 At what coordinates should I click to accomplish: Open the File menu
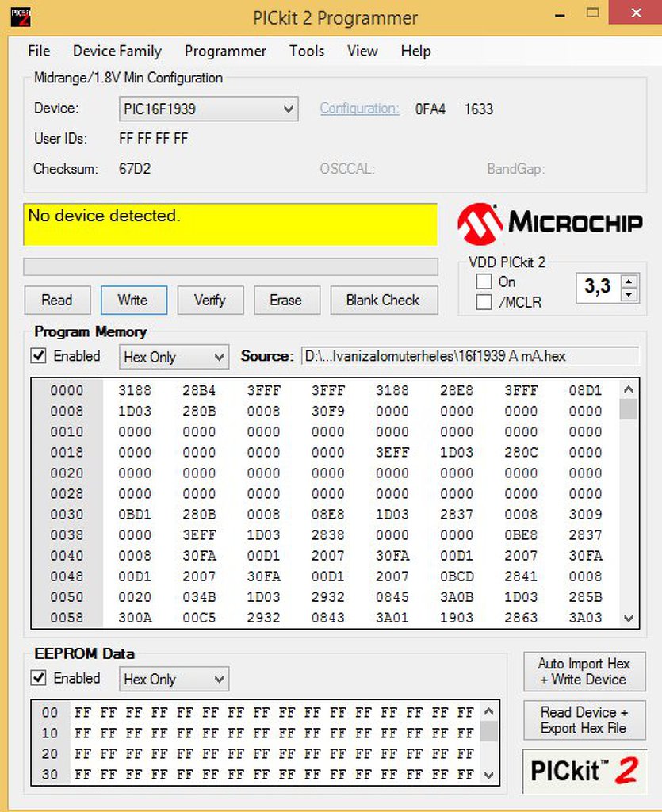[39, 51]
